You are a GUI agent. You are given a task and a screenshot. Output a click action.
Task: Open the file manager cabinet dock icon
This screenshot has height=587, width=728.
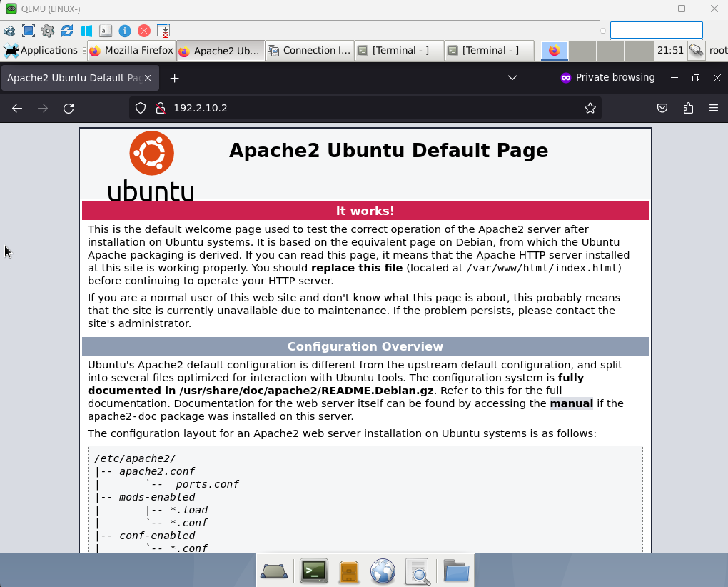click(x=349, y=571)
